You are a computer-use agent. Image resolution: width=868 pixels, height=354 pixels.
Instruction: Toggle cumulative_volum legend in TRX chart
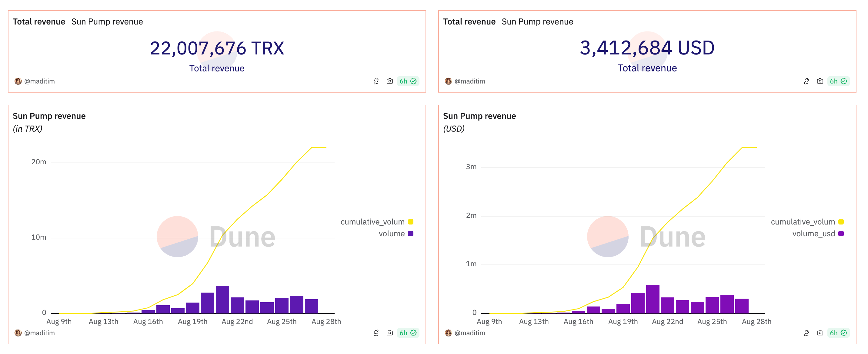372,222
